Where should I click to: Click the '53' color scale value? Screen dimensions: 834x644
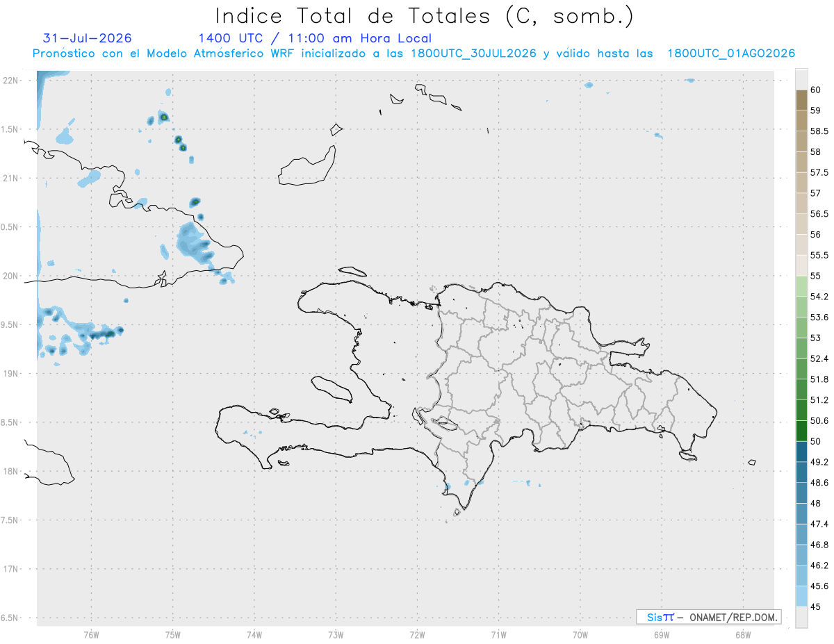coord(816,338)
